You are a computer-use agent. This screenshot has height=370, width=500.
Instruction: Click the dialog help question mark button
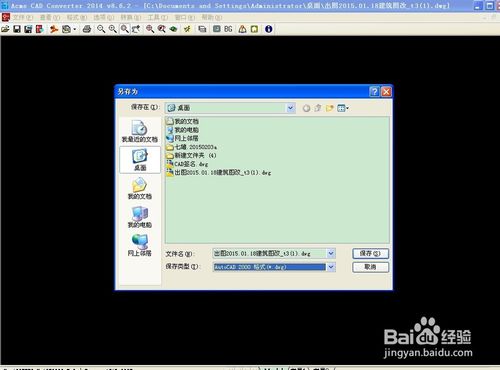(374, 92)
